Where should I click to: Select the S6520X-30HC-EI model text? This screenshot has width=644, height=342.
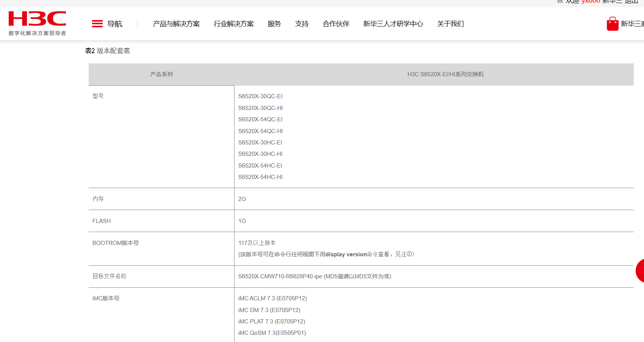point(260,143)
